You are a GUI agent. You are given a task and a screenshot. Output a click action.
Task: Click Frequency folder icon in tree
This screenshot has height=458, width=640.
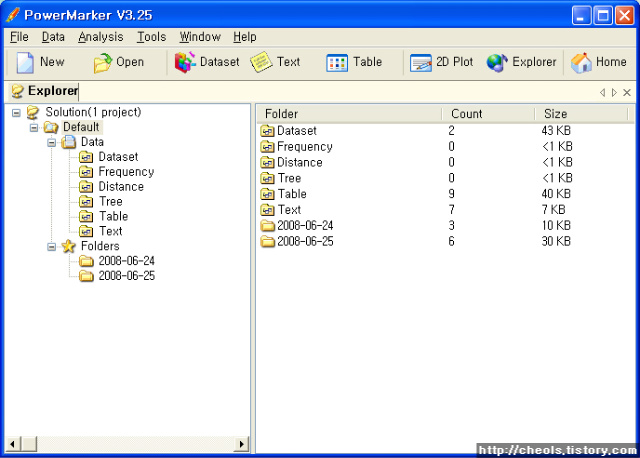86,172
